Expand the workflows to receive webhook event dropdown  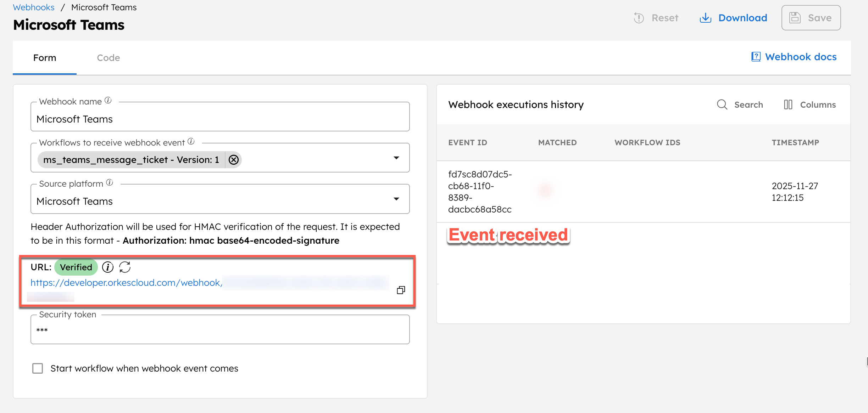click(x=397, y=158)
